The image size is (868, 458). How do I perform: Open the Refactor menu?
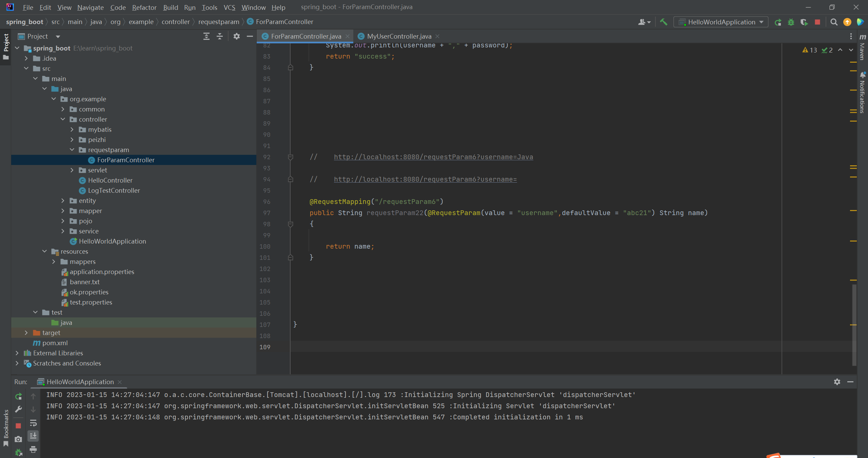(144, 7)
